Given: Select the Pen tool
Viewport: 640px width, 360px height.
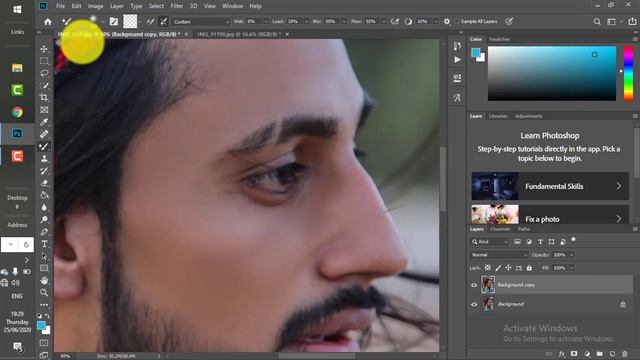Looking at the screenshot, I should (44, 232).
